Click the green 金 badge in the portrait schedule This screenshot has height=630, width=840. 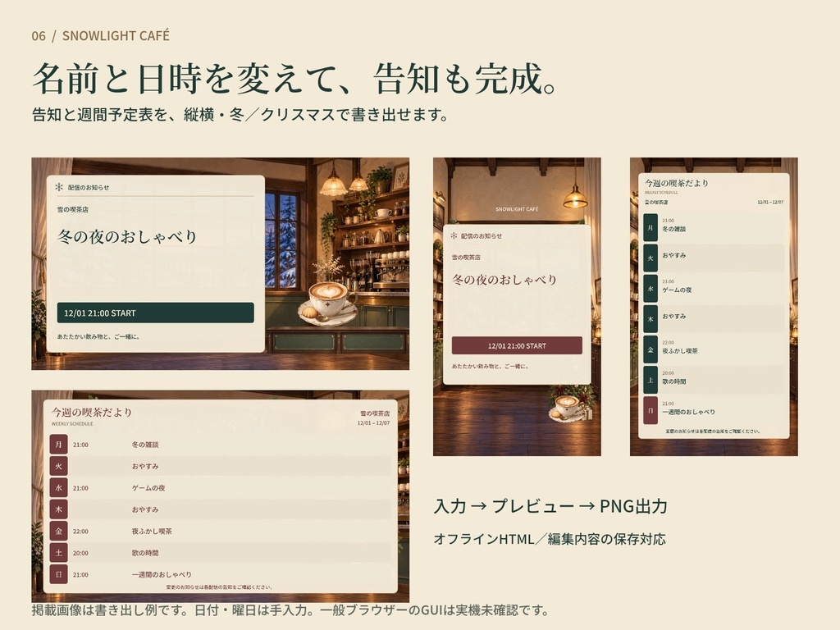[651, 349]
